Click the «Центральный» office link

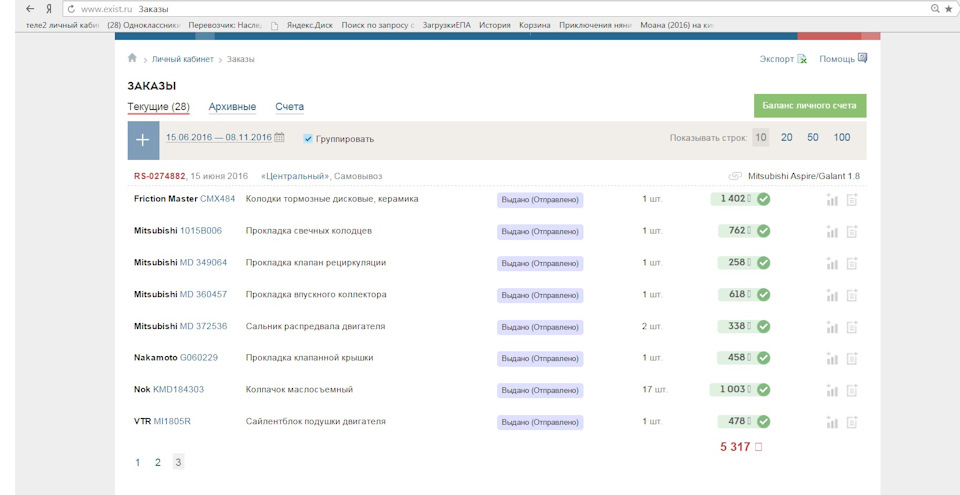click(295, 176)
